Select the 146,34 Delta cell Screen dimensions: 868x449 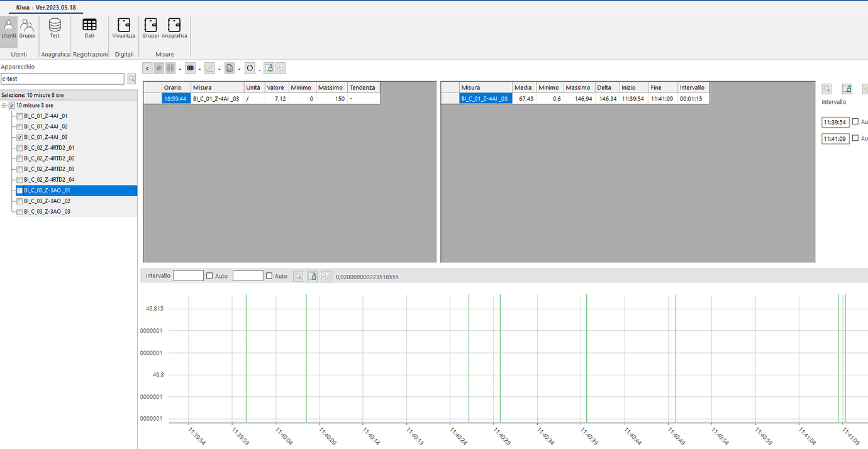(607, 99)
